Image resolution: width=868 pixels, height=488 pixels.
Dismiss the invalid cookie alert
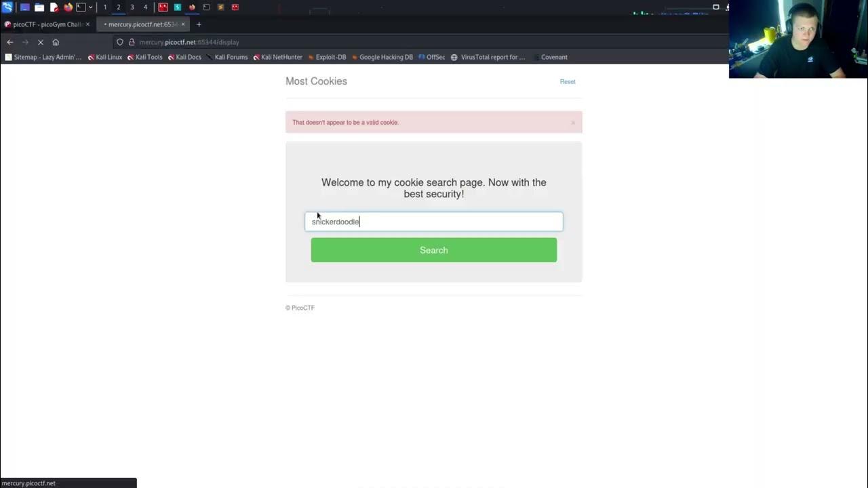point(573,123)
